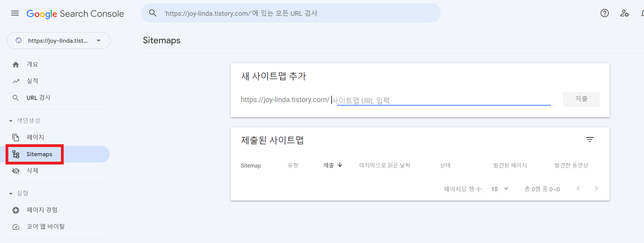Open the hamburger navigation menu

[x=15, y=13]
